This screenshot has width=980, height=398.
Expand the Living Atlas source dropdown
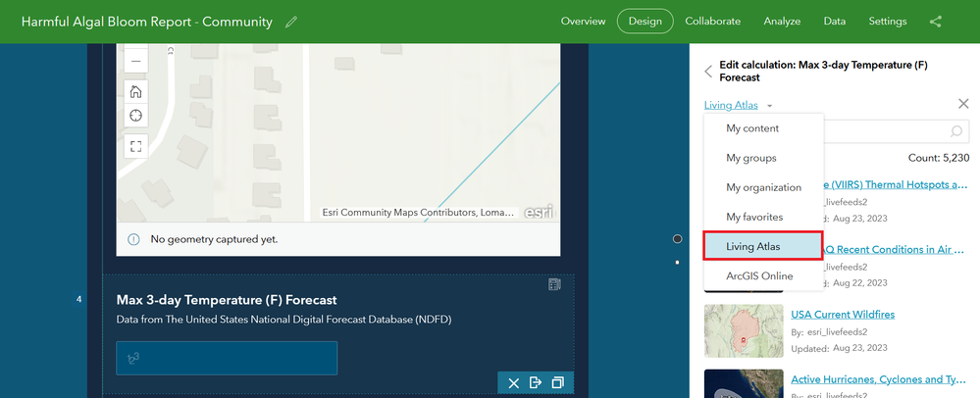[738, 106]
